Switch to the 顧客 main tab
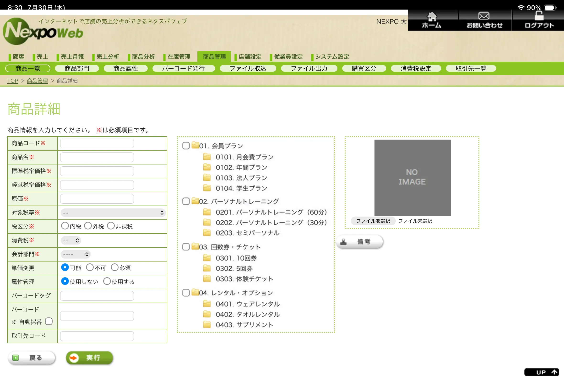Screen dimensions: 564x392 (16, 57)
